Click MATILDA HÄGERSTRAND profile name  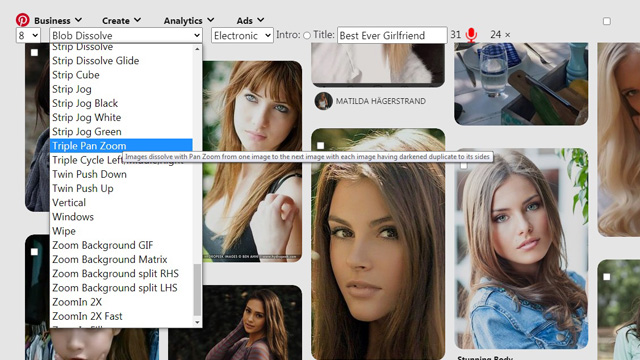[380, 101]
